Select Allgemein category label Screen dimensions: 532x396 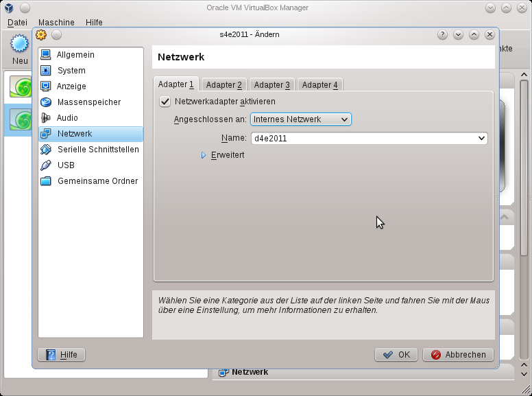click(75, 55)
